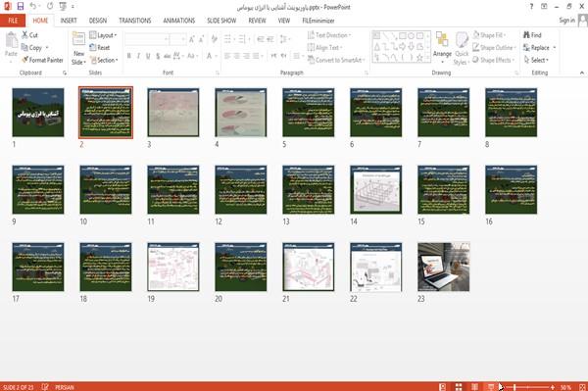This screenshot has width=588, height=391.
Task: Expand Section dropdown
Action: (x=104, y=60)
